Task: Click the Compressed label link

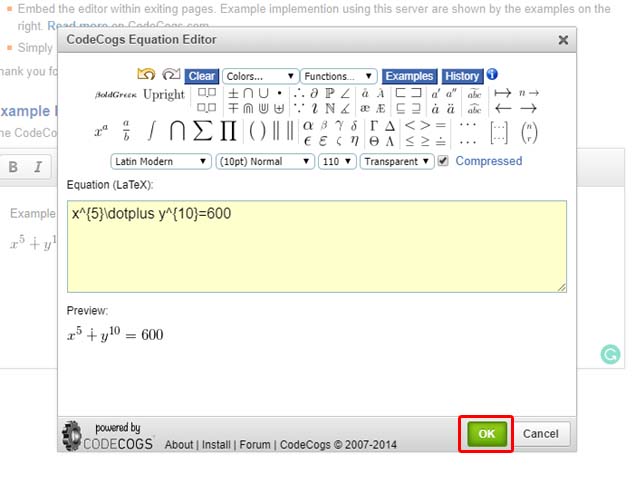Action: pyautogui.click(x=489, y=161)
